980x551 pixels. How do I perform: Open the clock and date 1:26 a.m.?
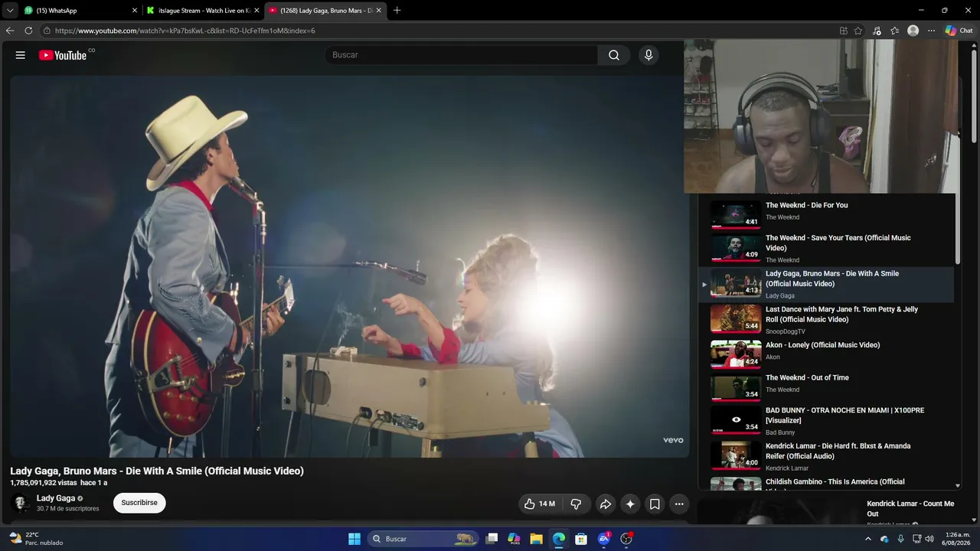coord(957,539)
